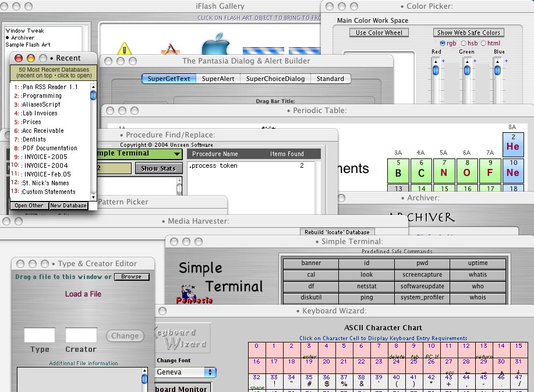The width and height of the screenshot is (534, 392).
Task: Run the 'pwd' command in Simple Terminal
Action: [422, 263]
